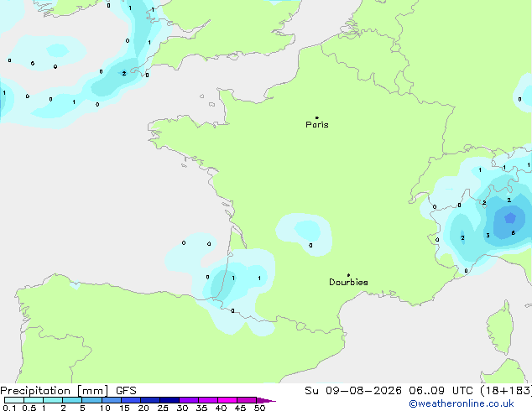Click the 10 to 15 legend swatch
The height and width of the screenshot is (411, 532).
(x=112, y=400)
